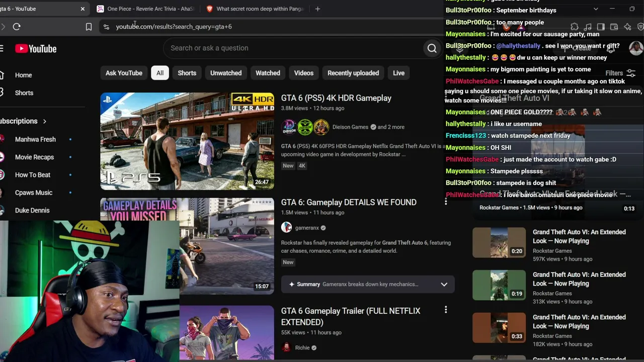
Task: Select the Watched filter chip
Action: [x=268, y=73]
